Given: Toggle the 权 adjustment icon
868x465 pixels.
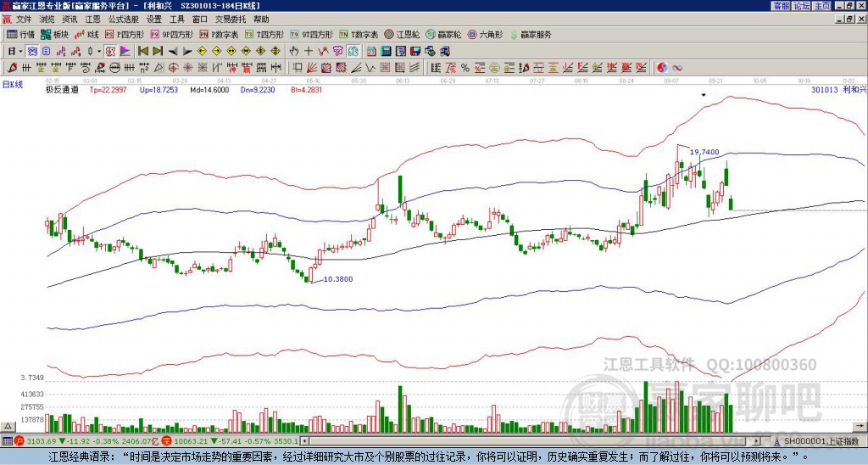Looking at the screenshot, I should 111,52.
